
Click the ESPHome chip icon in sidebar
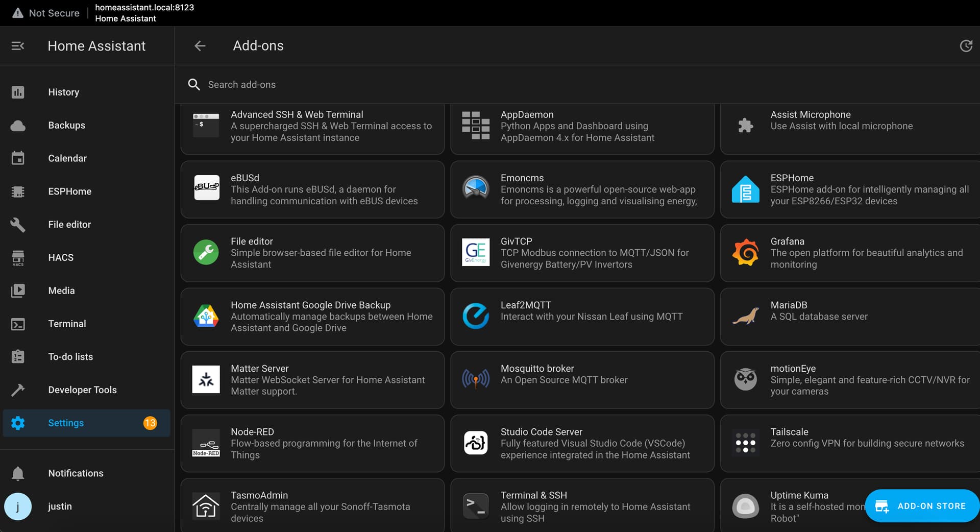click(18, 191)
